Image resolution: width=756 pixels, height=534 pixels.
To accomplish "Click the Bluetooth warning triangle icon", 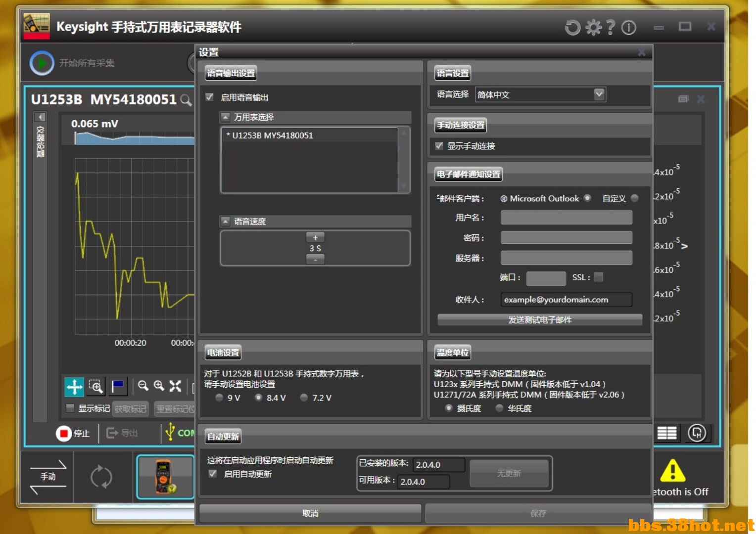I will click(673, 471).
